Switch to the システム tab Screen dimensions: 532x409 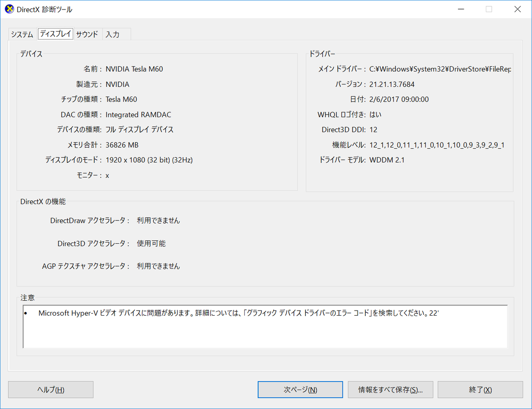(x=22, y=34)
